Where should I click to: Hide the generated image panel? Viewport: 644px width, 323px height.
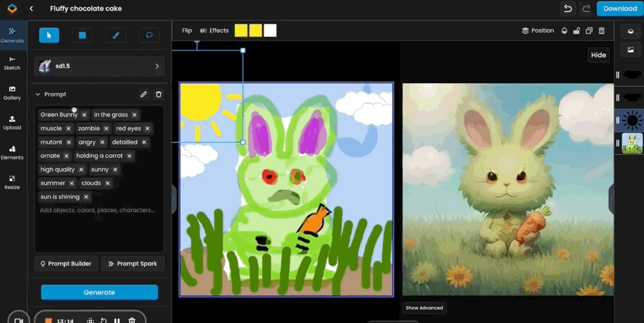click(598, 55)
